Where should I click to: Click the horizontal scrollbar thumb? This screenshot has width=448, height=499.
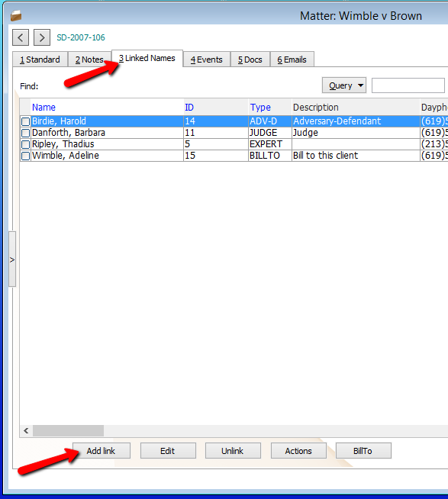pyautogui.click(x=68, y=430)
